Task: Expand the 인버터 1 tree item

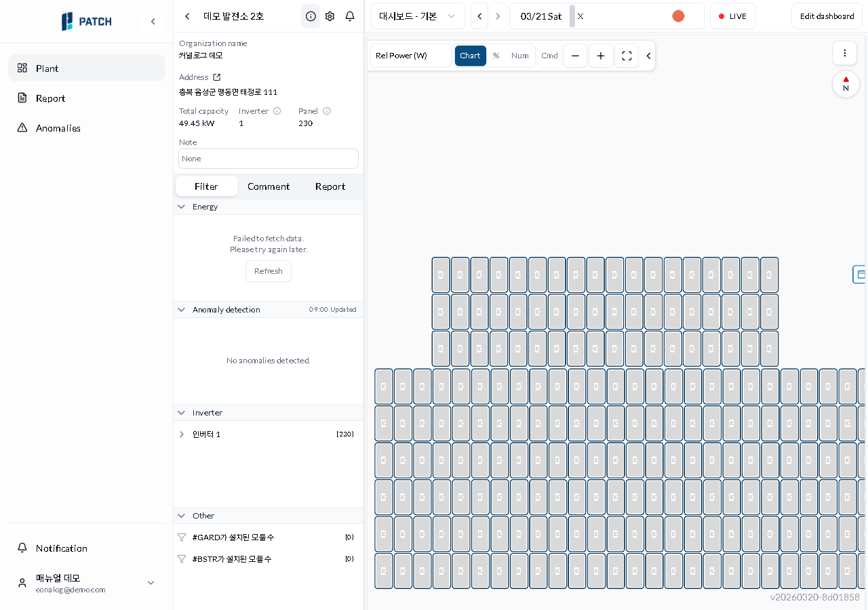Action: click(182, 434)
